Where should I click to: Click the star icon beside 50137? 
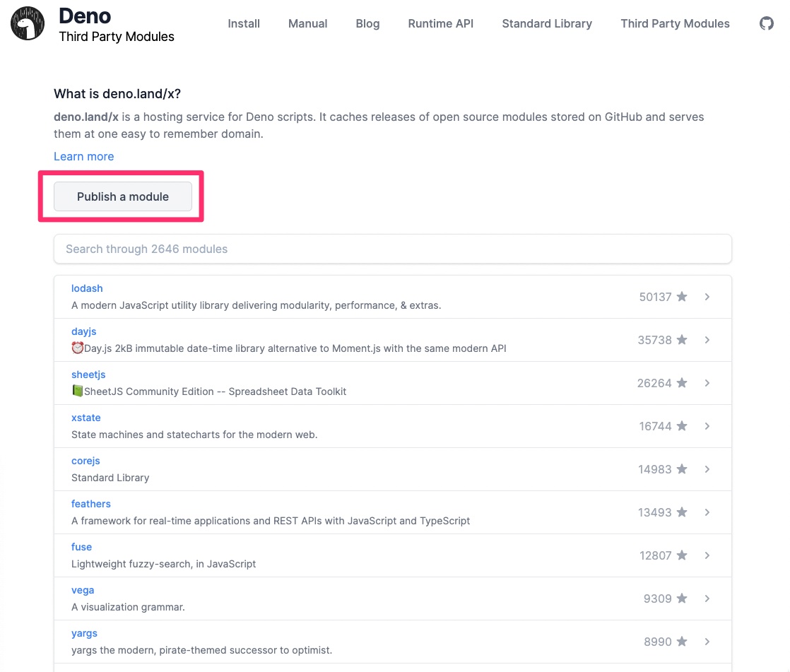pos(682,296)
